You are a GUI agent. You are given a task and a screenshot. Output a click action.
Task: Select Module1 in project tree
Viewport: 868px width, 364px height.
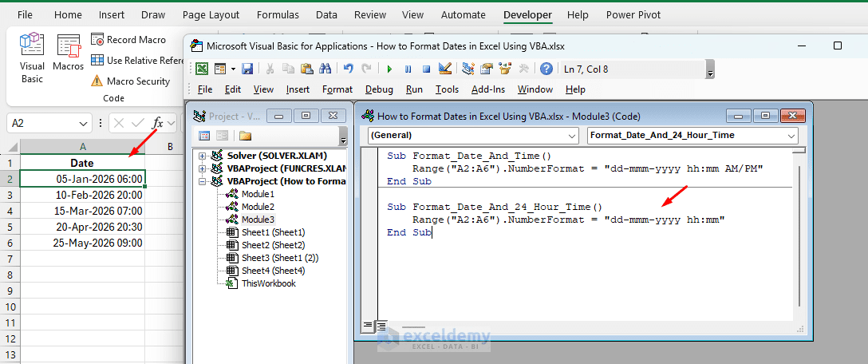click(x=258, y=194)
